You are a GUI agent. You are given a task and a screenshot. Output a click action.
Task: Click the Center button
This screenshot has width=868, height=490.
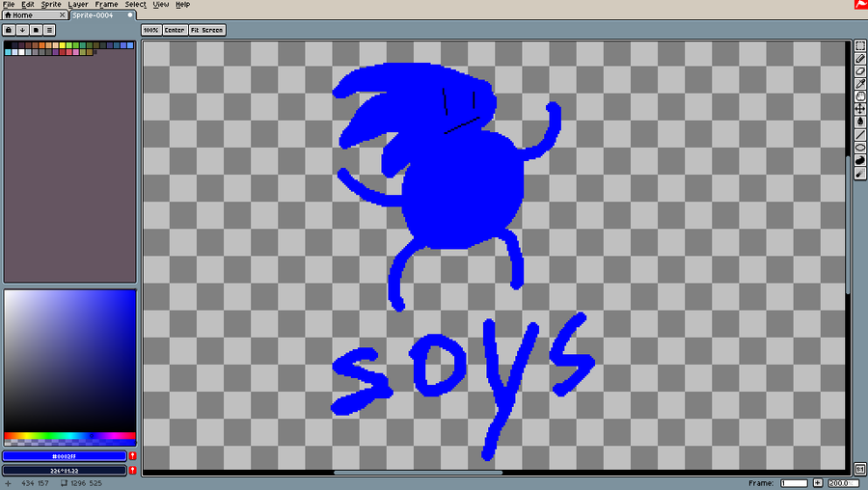175,30
